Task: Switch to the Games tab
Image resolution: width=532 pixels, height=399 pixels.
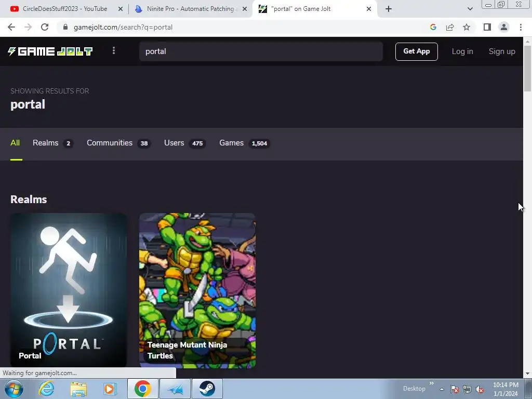Action: click(x=245, y=143)
